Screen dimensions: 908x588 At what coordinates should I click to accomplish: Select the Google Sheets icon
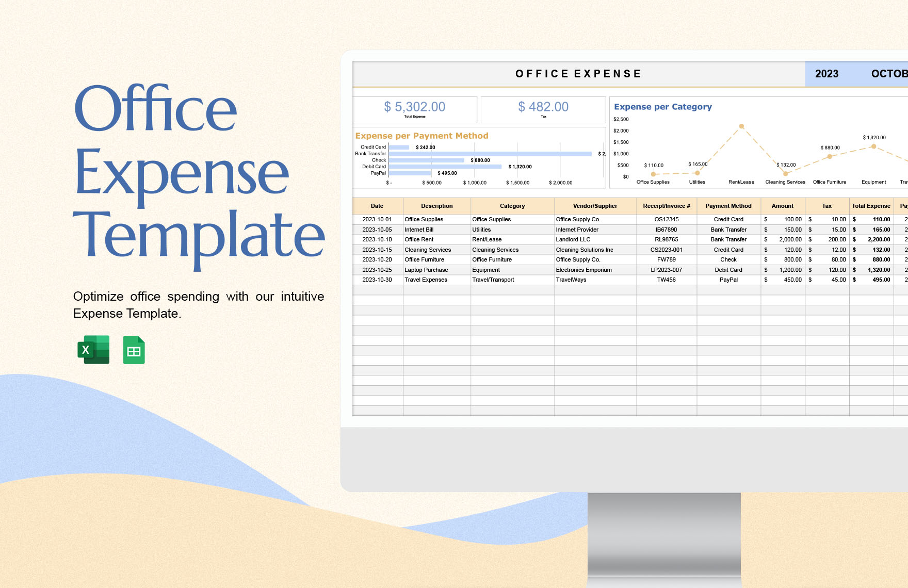[x=134, y=350]
